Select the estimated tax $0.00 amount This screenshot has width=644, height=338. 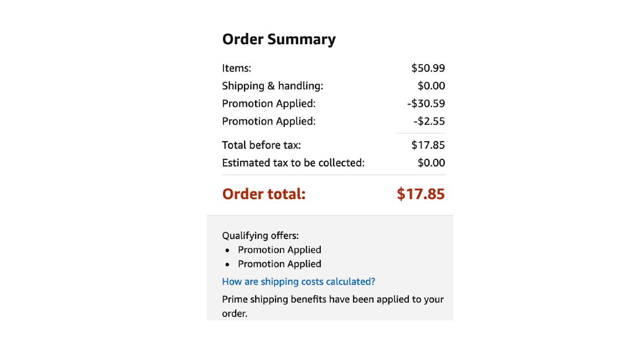431,163
